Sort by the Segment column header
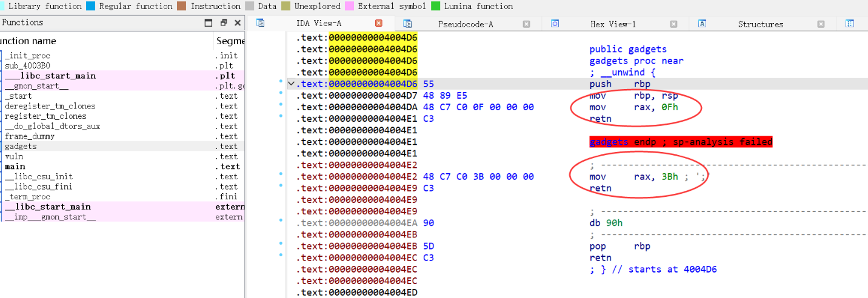The height and width of the screenshot is (298, 868). point(230,41)
